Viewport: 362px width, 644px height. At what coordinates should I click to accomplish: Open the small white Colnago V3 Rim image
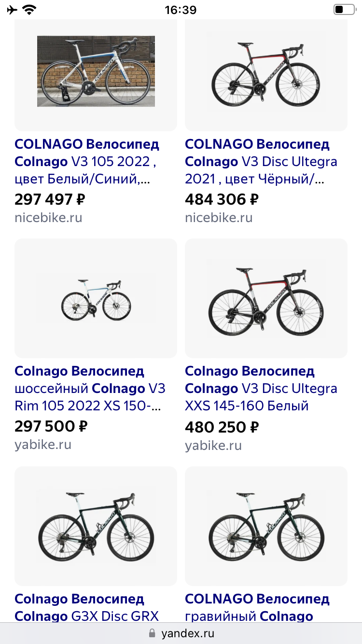[96, 299]
